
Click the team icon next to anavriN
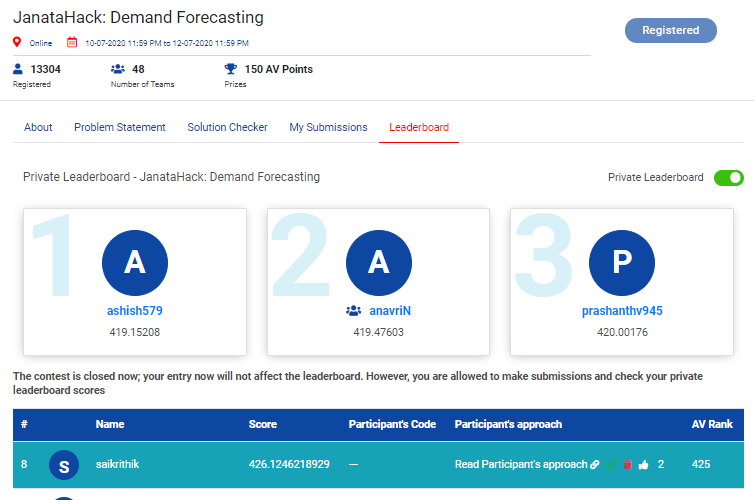point(353,311)
